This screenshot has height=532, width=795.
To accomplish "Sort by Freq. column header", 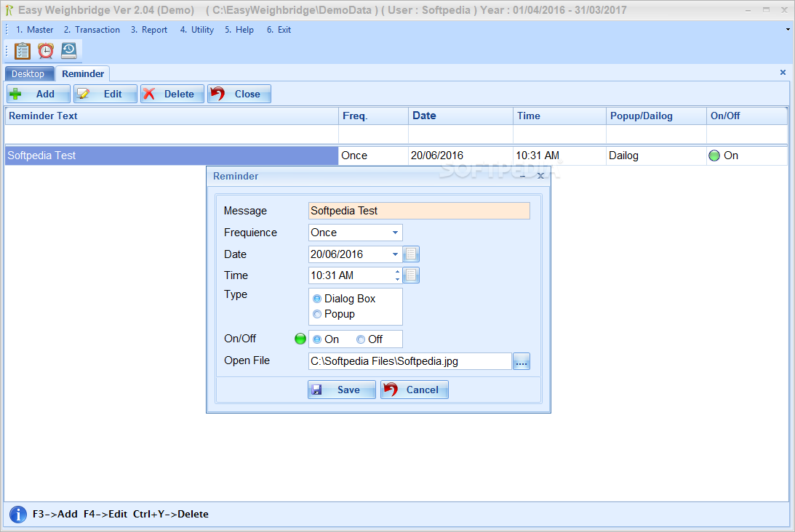I will coord(373,116).
